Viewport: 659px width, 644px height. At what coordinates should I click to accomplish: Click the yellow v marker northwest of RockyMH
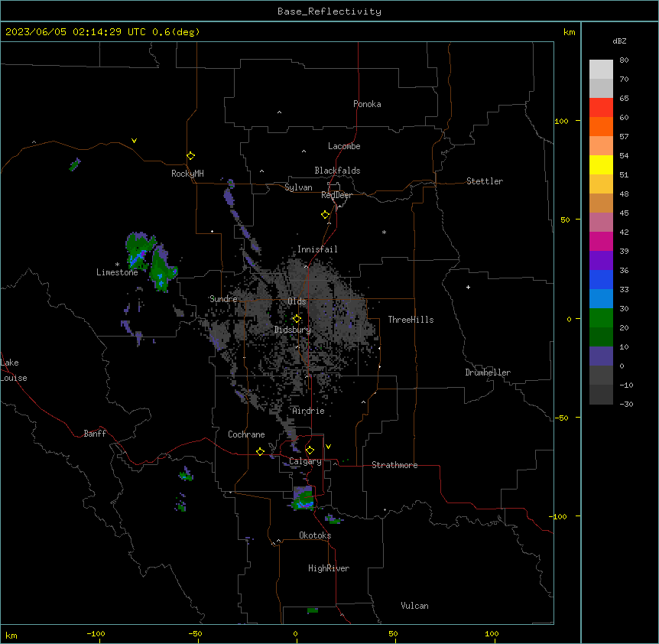coord(134,141)
